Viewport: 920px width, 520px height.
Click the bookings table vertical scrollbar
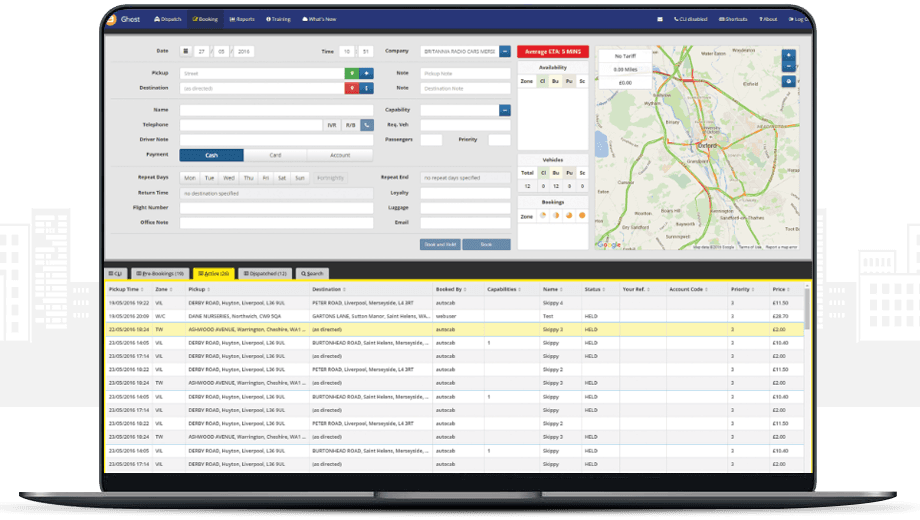tap(807, 380)
